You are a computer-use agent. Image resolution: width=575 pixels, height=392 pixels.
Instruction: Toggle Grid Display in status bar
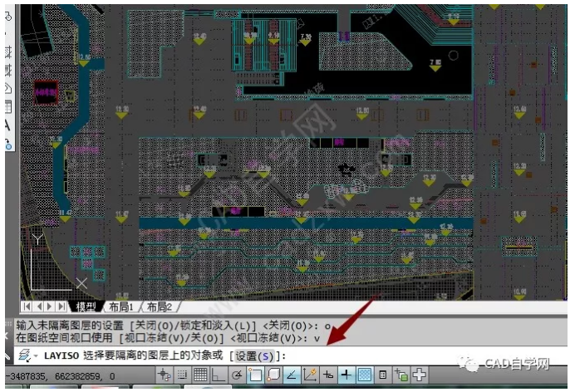[x=200, y=375]
